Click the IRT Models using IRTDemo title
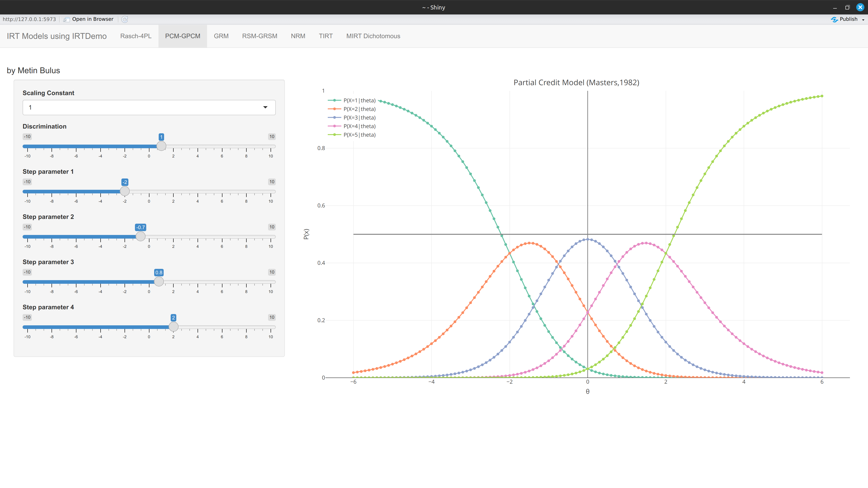The image size is (868, 488). 57,36
